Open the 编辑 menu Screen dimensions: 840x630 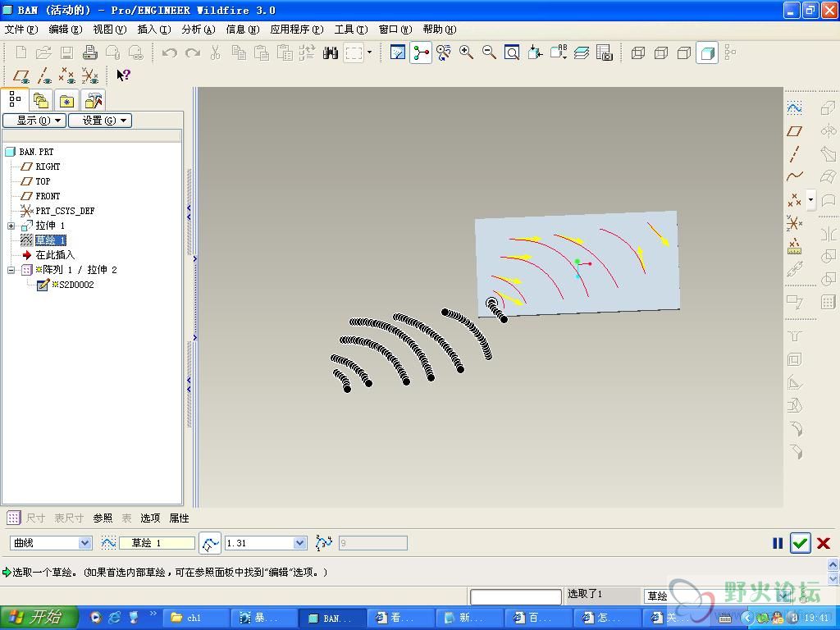[66, 30]
